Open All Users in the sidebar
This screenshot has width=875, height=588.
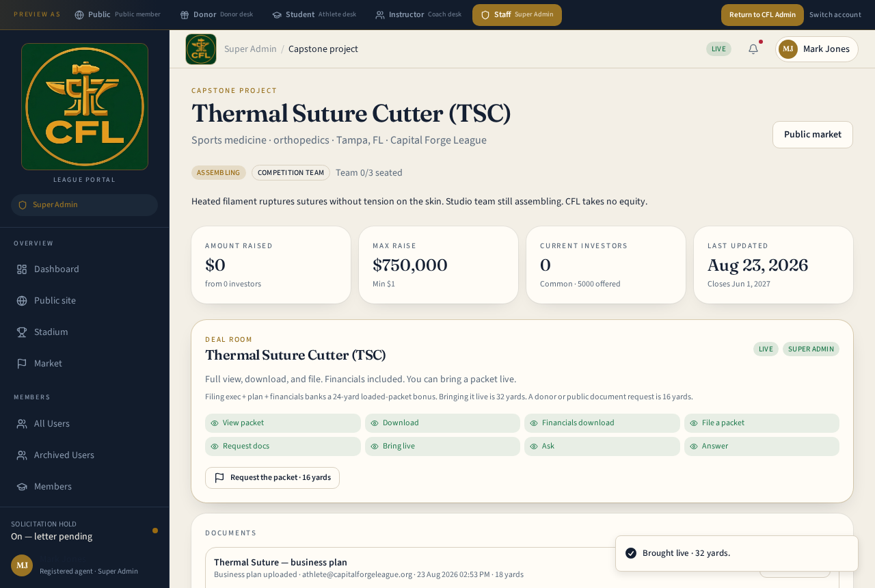pos(84,424)
